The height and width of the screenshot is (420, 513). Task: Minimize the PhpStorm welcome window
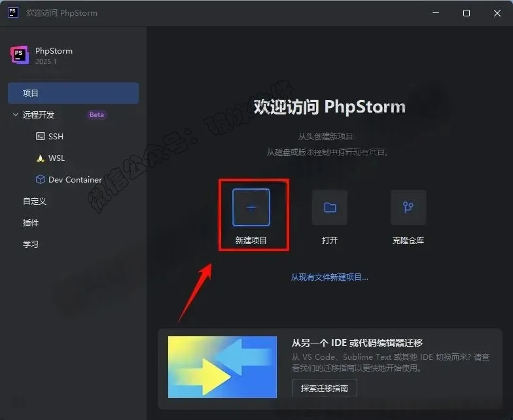click(x=436, y=13)
